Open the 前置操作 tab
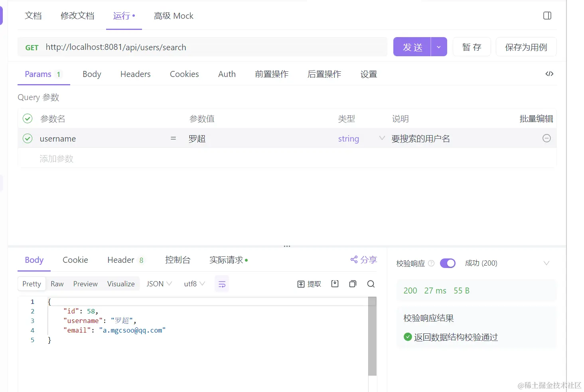 tap(272, 74)
